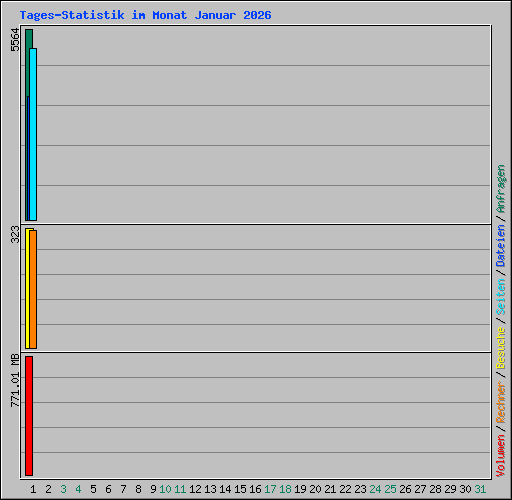Click the Rechner legend label
512x500 pixels.
click(x=501, y=402)
